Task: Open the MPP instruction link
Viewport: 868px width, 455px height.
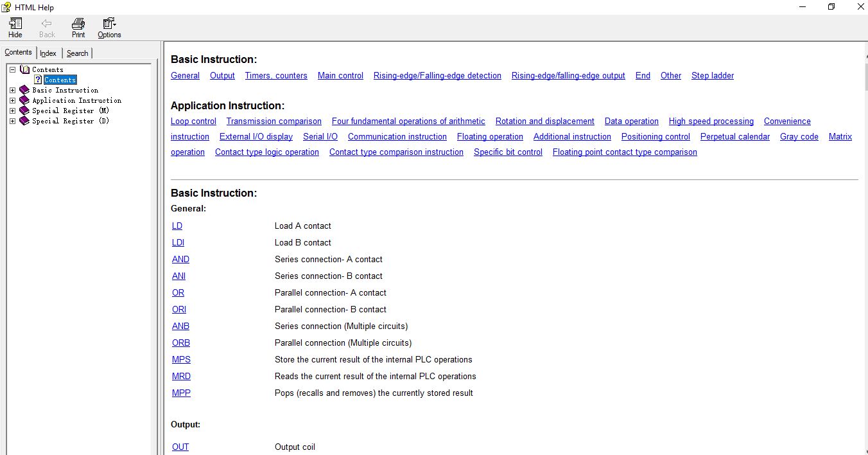Action: click(181, 393)
